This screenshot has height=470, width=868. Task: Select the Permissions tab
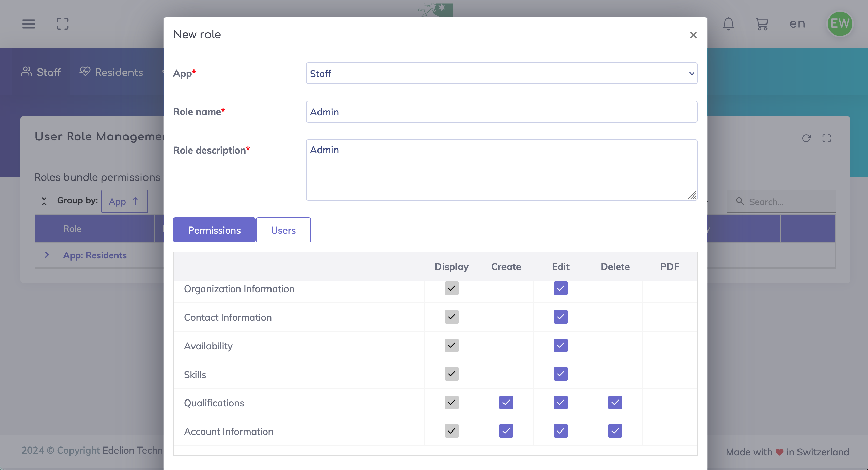(214, 230)
